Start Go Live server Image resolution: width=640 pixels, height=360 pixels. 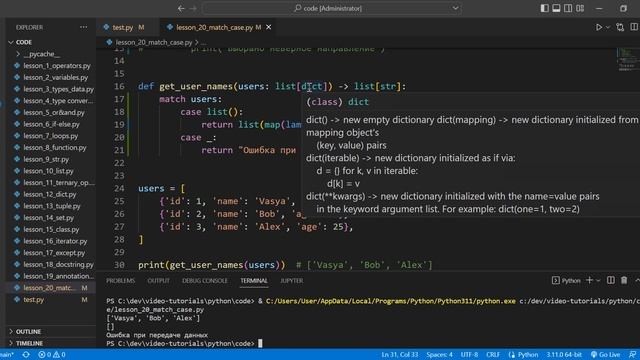pos(605,355)
